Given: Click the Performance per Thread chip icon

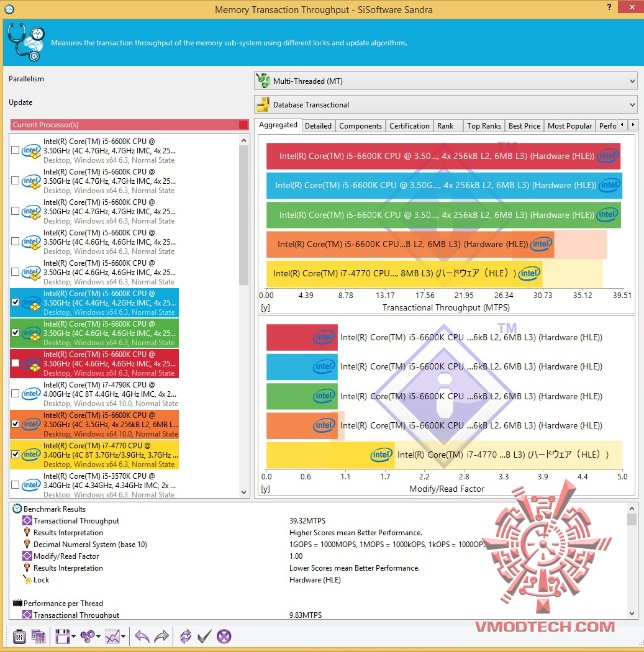Looking at the screenshot, I should (17, 603).
